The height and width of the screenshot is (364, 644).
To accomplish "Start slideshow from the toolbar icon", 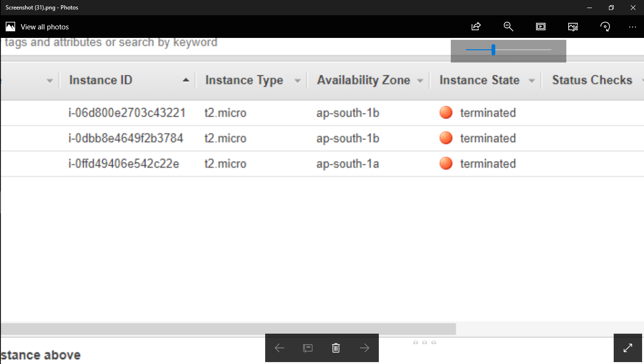I will tap(541, 27).
